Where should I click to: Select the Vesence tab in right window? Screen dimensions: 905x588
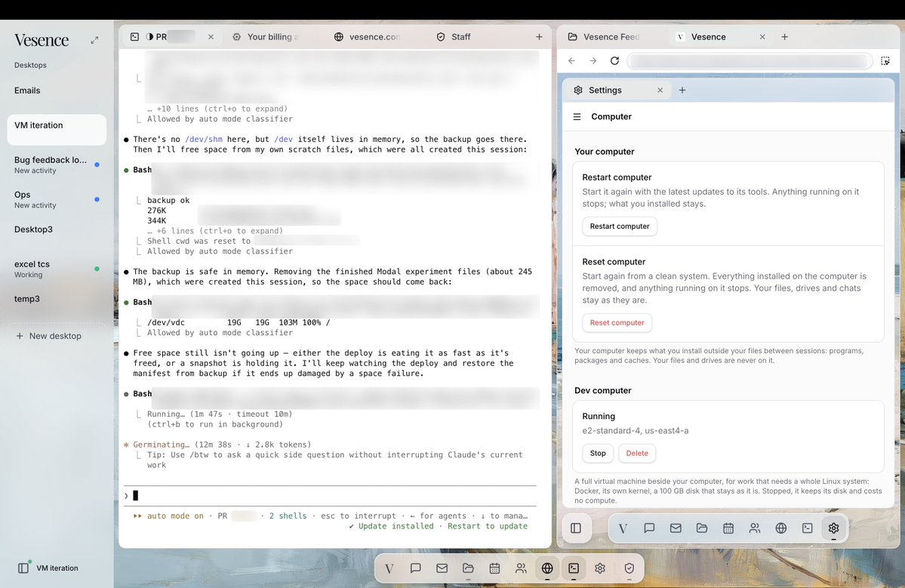[x=708, y=37]
